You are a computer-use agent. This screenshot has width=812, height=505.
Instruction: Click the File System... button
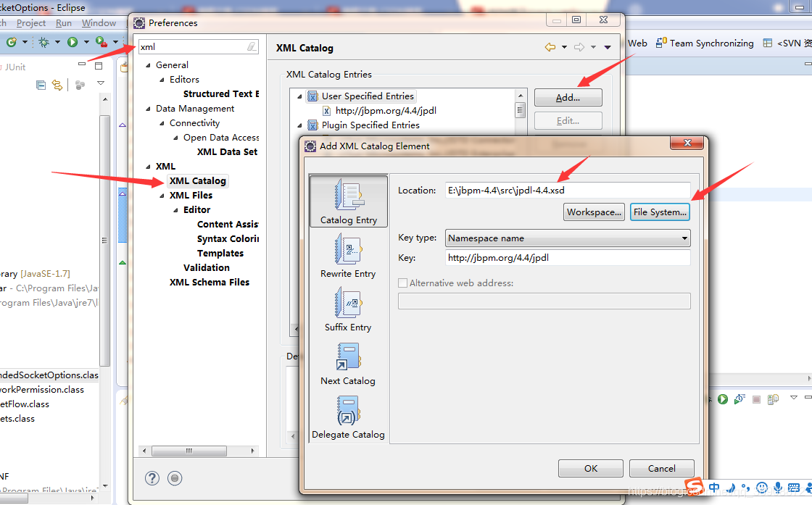pyautogui.click(x=660, y=212)
